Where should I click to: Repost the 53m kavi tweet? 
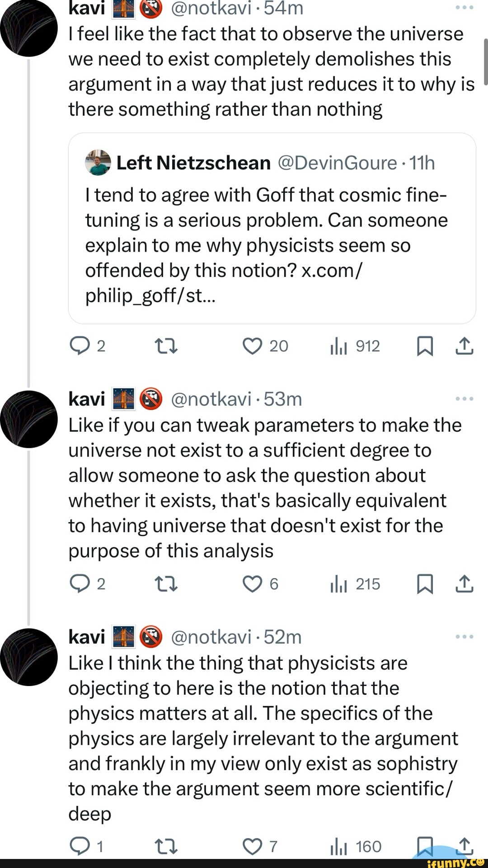(x=166, y=584)
